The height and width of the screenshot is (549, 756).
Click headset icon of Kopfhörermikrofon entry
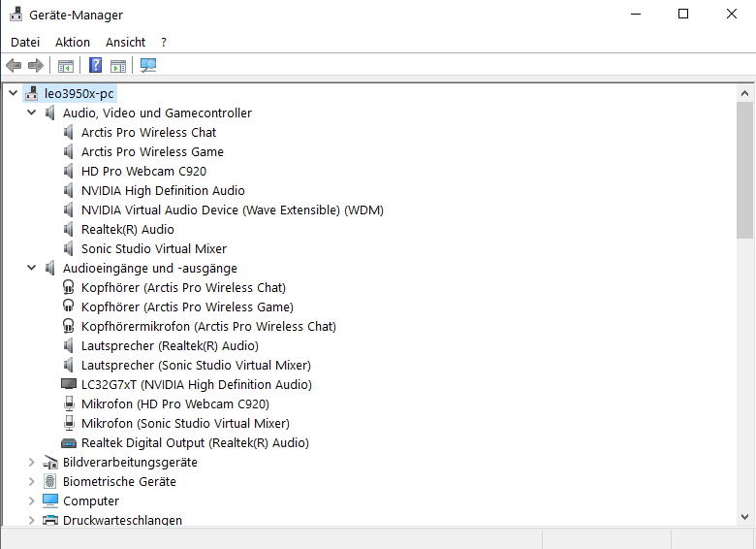(69, 326)
